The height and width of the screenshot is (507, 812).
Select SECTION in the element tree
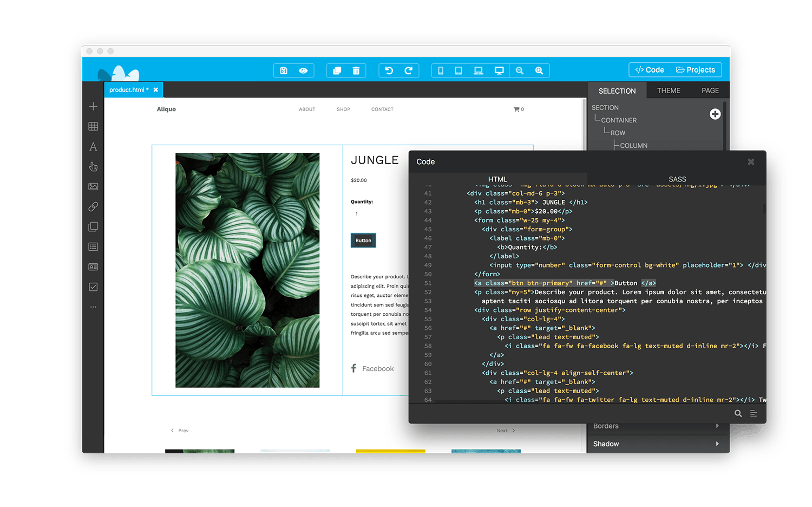click(605, 108)
